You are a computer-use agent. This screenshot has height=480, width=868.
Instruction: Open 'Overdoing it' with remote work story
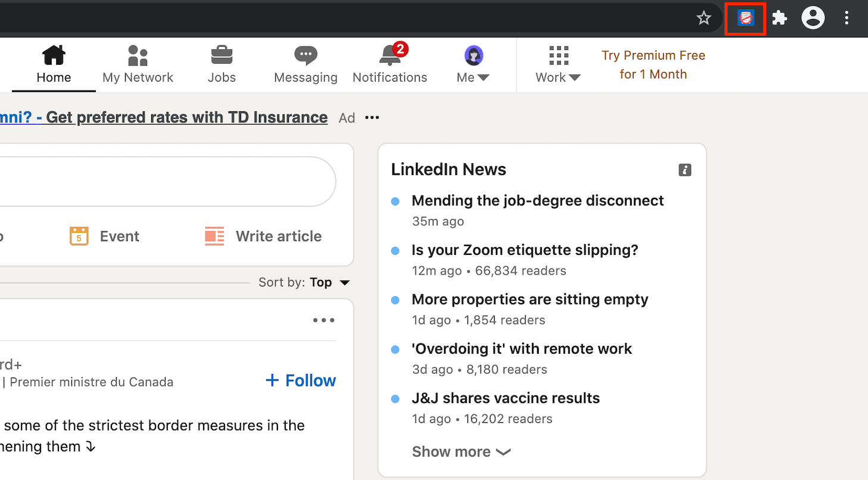(522, 349)
